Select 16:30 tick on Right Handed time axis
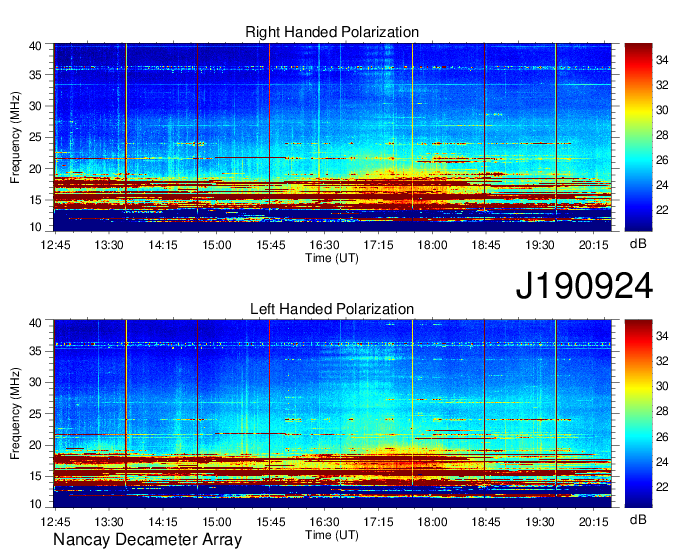The image size is (680, 552). pyautogui.click(x=324, y=245)
